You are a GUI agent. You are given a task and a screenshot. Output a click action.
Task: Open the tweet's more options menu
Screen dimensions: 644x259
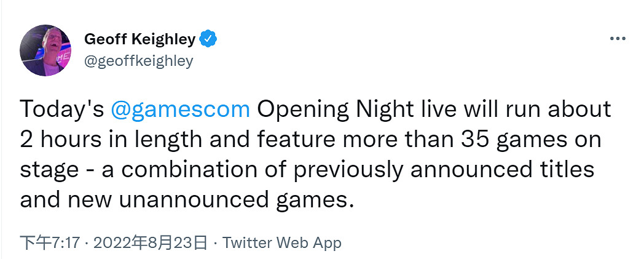(617, 39)
